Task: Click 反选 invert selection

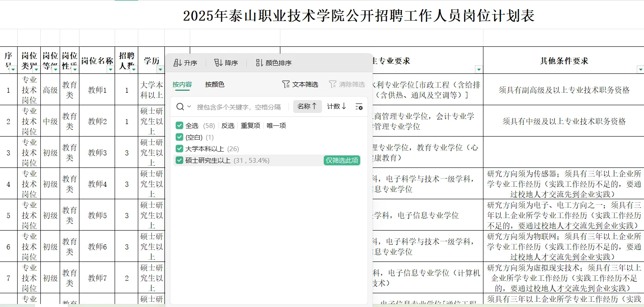Action: coord(228,125)
